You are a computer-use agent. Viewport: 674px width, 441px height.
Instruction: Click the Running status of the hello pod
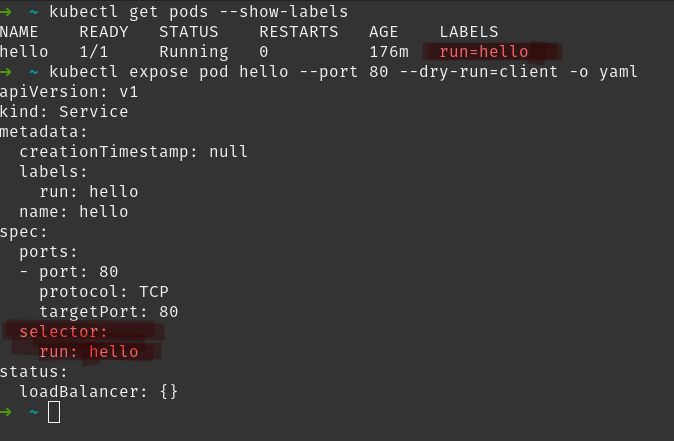(x=193, y=51)
